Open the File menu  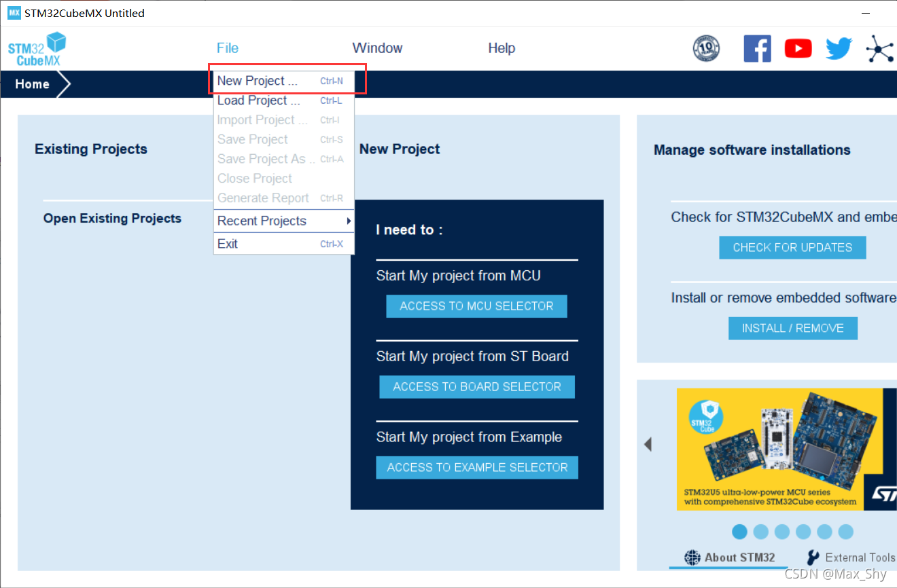coord(228,48)
